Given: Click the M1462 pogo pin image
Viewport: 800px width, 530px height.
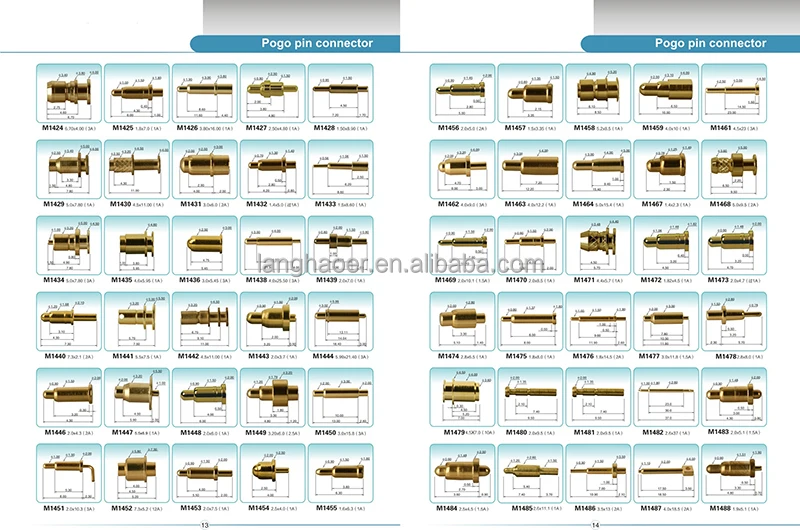Looking at the screenshot, I should (462, 169).
